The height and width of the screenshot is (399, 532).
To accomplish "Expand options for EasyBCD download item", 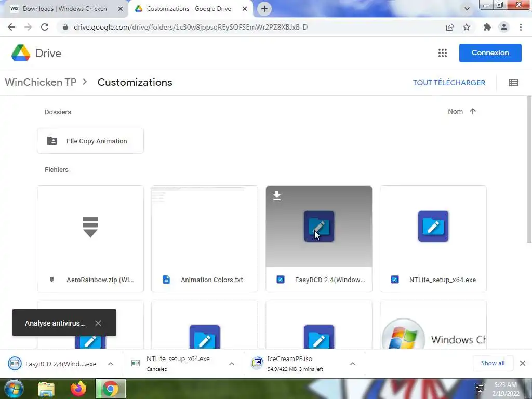I will point(111,364).
